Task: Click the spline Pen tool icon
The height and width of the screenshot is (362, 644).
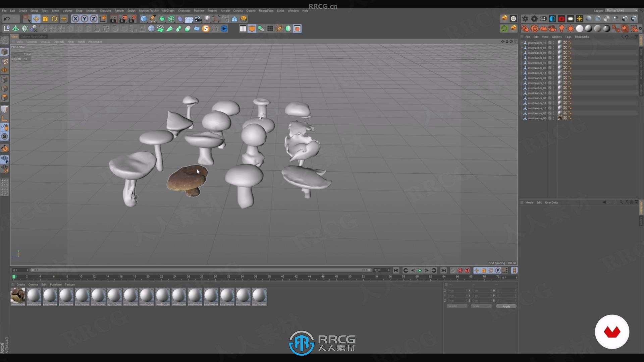Action: (x=153, y=19)
